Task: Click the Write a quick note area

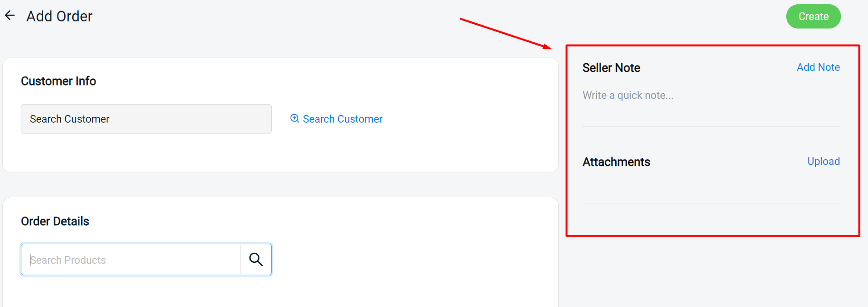Action: click(628, 95)
